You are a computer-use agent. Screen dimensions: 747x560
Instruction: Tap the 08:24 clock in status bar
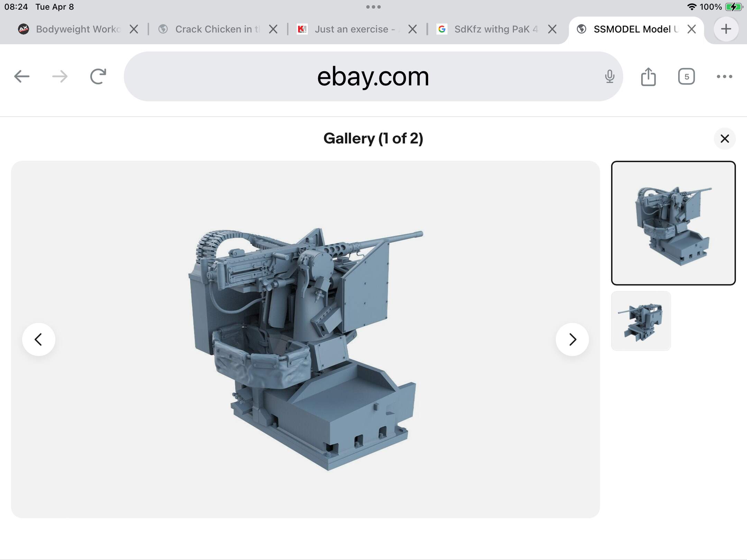pos(16,7)
